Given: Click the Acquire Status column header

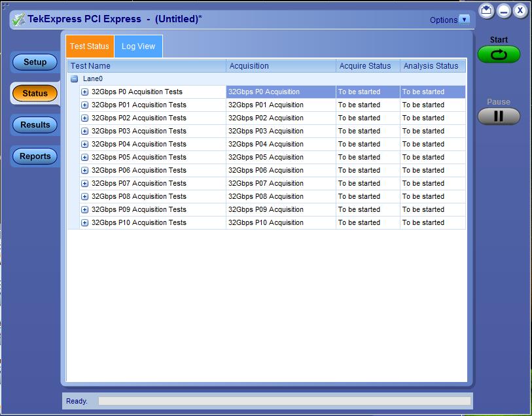Looking at the screenshot, I should (x=368, y=66).
